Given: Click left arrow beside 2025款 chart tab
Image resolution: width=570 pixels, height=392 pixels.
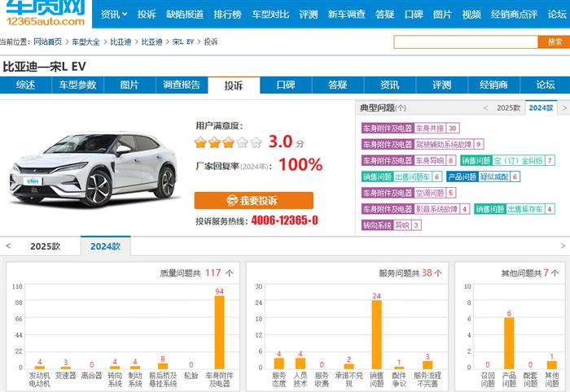Looking at the screenshot, I should (x=8, y=246).
